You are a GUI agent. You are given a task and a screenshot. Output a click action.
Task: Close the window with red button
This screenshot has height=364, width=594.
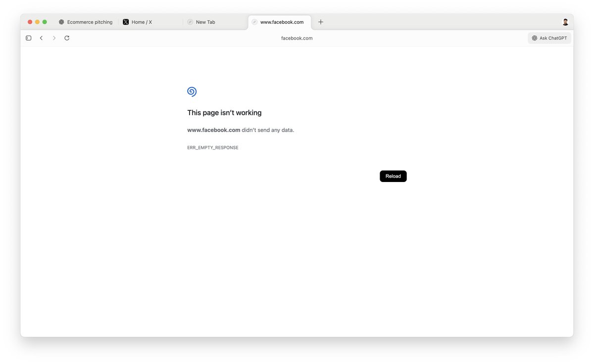(30, 22)
